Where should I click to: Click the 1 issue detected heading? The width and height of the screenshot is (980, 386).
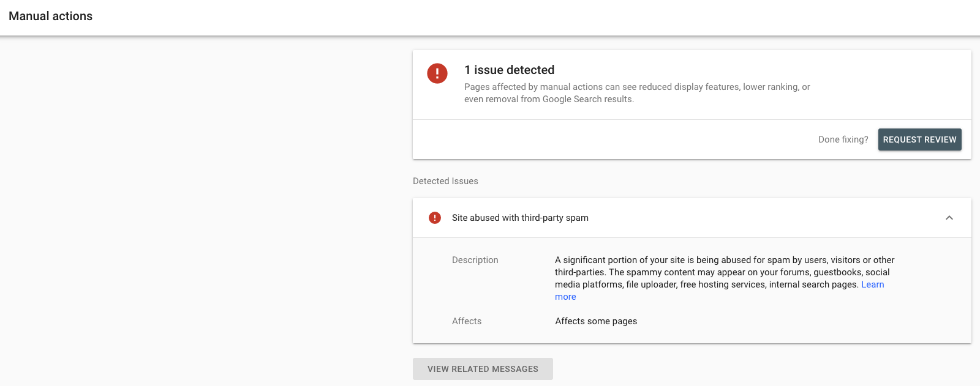tap(509, 70)
